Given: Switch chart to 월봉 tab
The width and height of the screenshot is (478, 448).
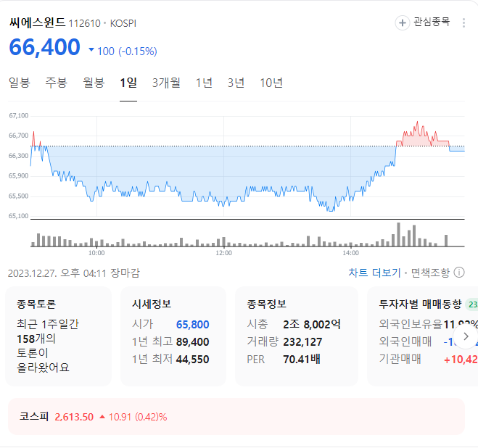Looking at the screenshot, I should click(x=94, y=83).
